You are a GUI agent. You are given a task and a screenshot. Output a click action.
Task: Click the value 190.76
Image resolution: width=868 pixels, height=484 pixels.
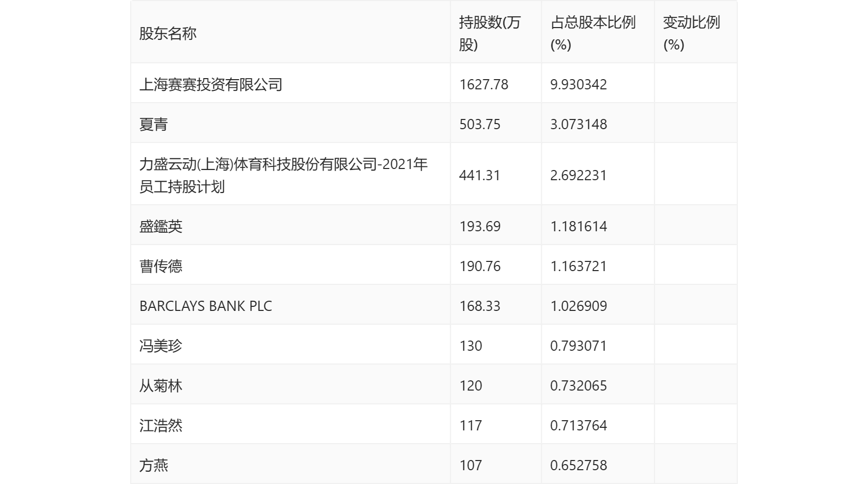pos(480,266)
